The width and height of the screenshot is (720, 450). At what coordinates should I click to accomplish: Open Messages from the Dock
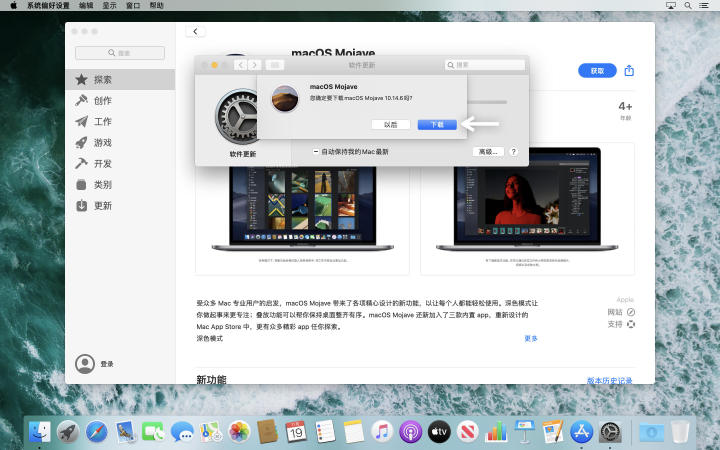pos(182,432)
